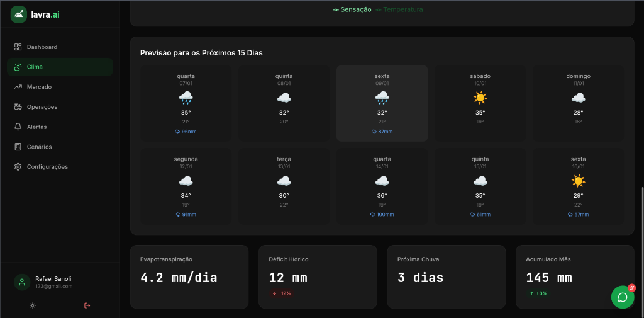Open the Rafael Sanoli user profile
Viewport: 644px width, 318px height.
[x=53, y=282]
